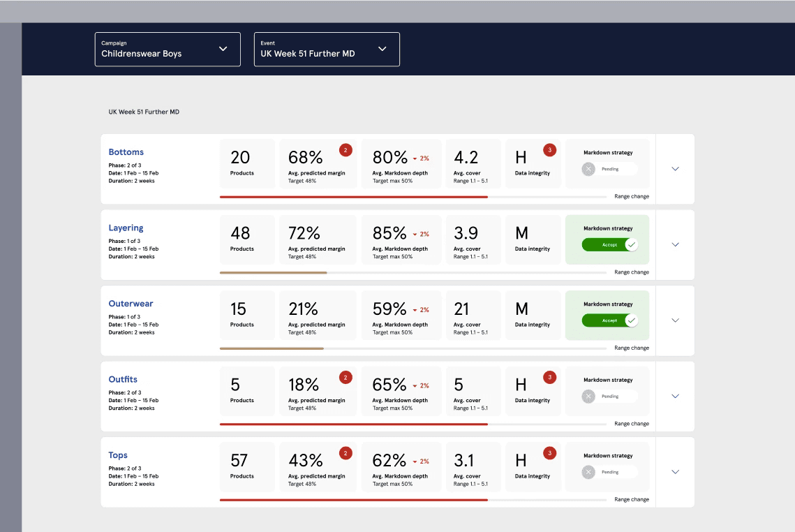Open the Event dropdown UK Week 51 Further MD
The width and height of the screenshot is (795, 532).
click(x=327, y=49)
